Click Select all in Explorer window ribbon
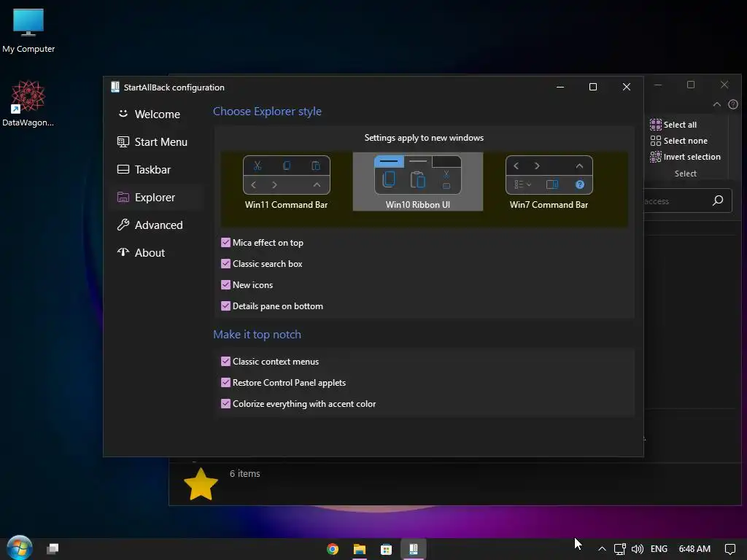The image size is (747, 560). 673,125
